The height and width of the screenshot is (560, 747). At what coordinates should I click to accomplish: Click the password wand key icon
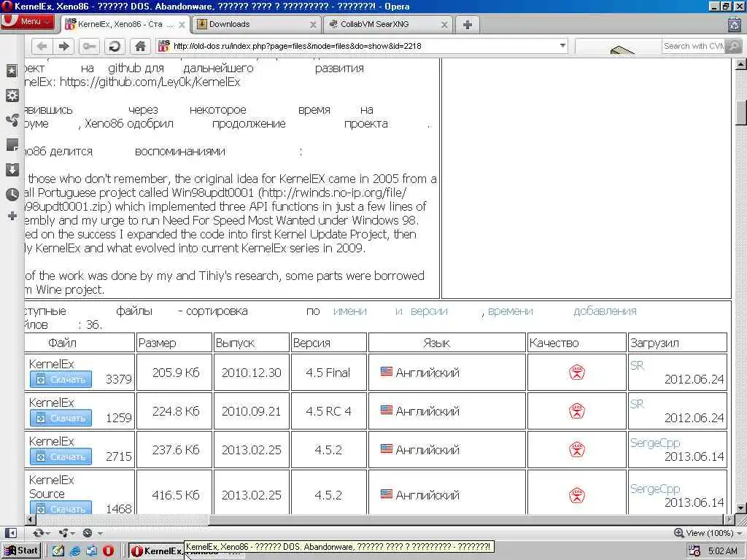point(88,46)
